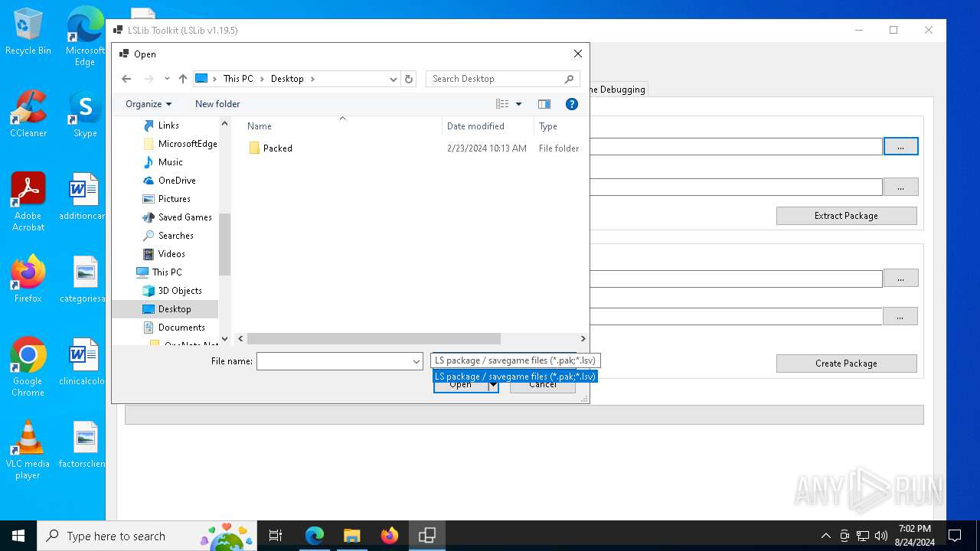
Task: Select This PC in tree
Action: [x=166, y=272]
